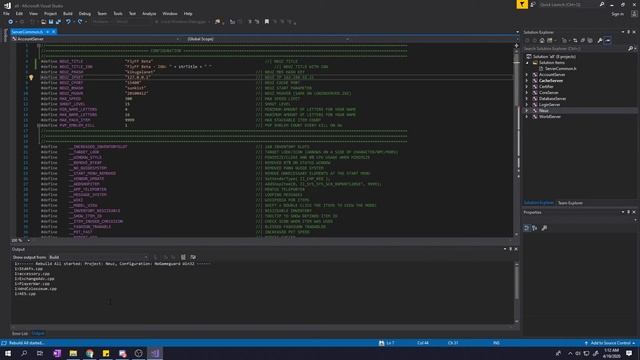Click the Property Pages wrench icon
Image resolution: width=640 pixels, height=360 pixels.
click(x=544, y=228)
